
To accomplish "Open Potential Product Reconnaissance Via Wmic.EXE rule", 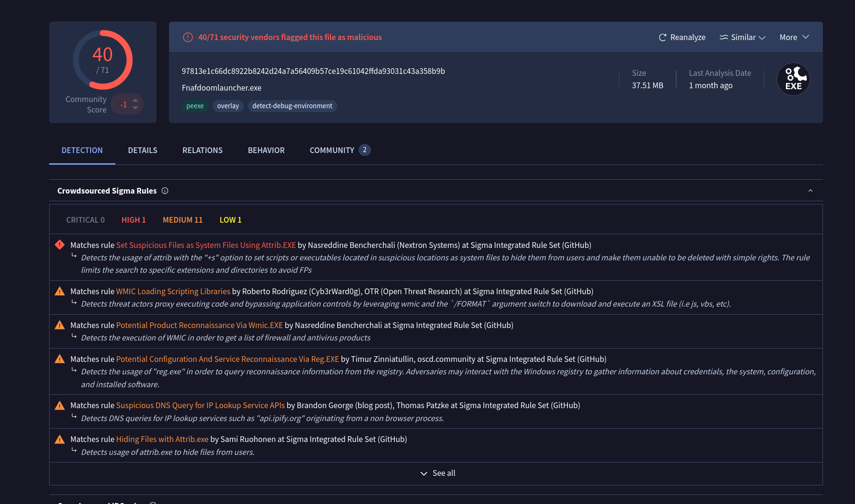I will [x=199, y=325].
